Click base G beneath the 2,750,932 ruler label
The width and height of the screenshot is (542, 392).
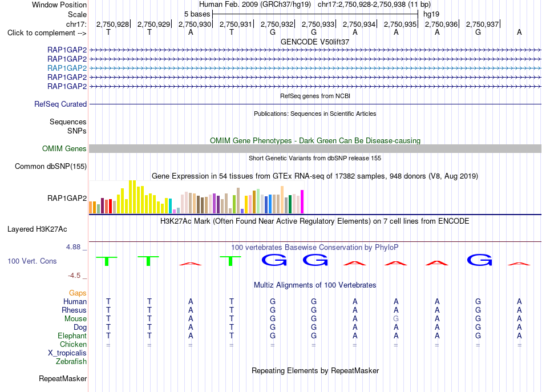(273, 33)
